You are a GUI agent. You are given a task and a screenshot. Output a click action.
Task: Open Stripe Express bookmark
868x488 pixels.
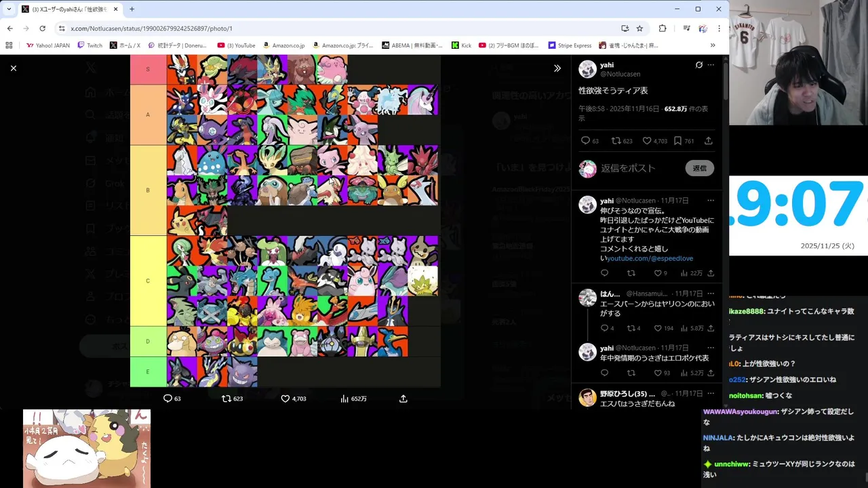[x=570, y=45]
